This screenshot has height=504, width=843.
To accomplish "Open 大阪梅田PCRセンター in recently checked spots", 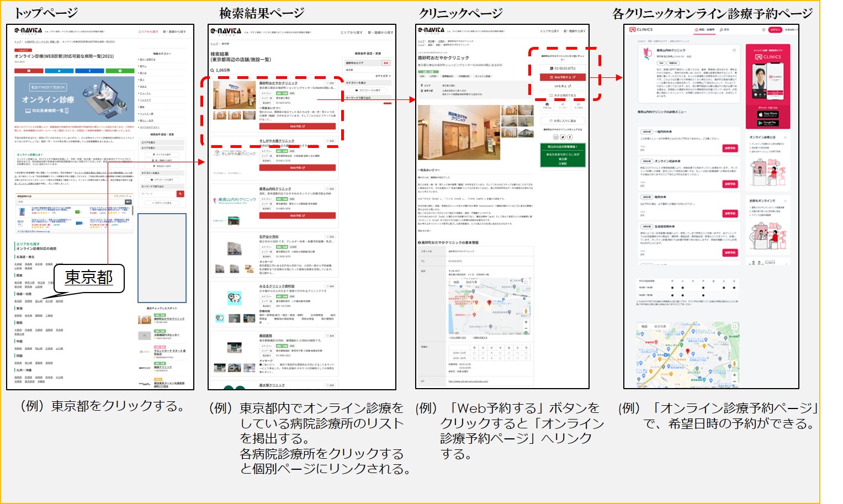I will tap(166, 335).
